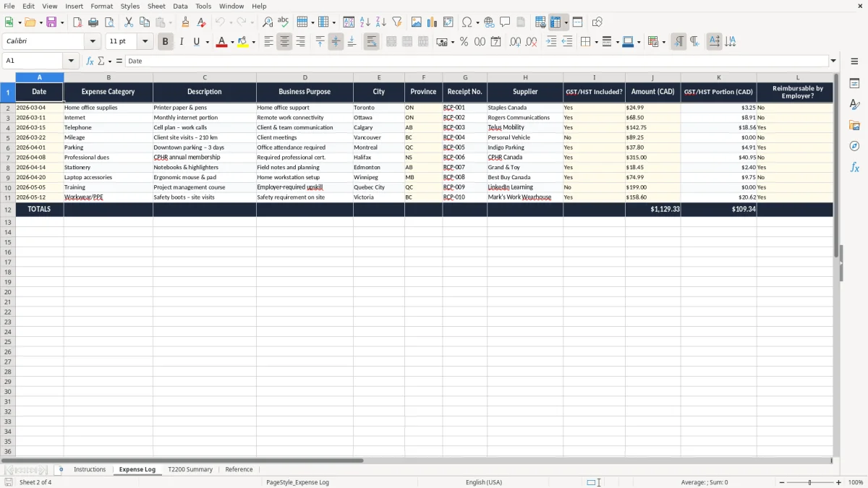Switch to the T2200 Summary sheet tab
Screen dimensions: 868x488
pos(190,469)
